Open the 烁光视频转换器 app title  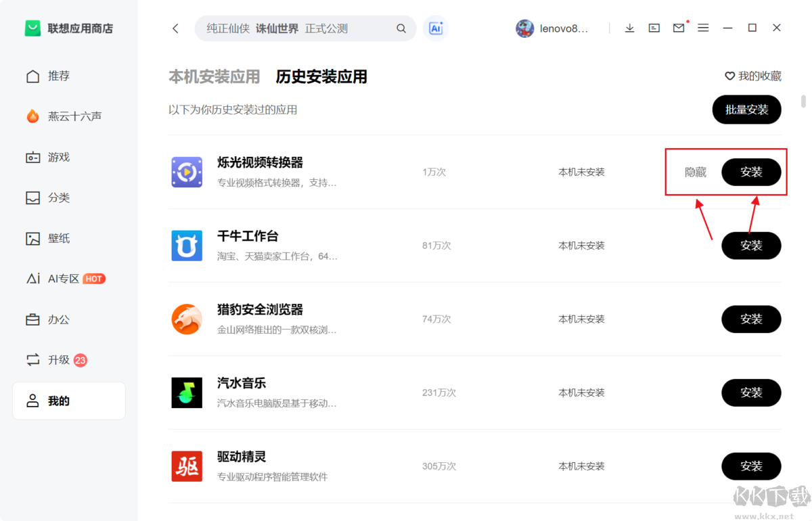tap(260, 162)
